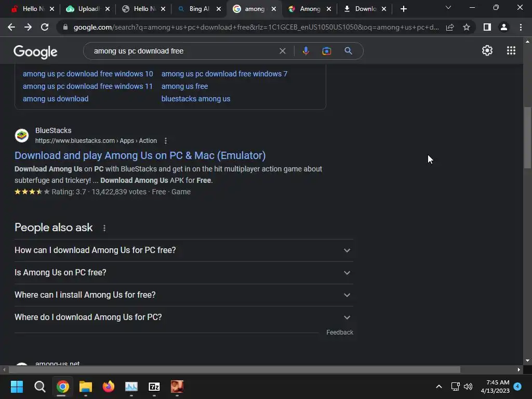
Task: Click the browser address bar URL
Action: (256, 27)
